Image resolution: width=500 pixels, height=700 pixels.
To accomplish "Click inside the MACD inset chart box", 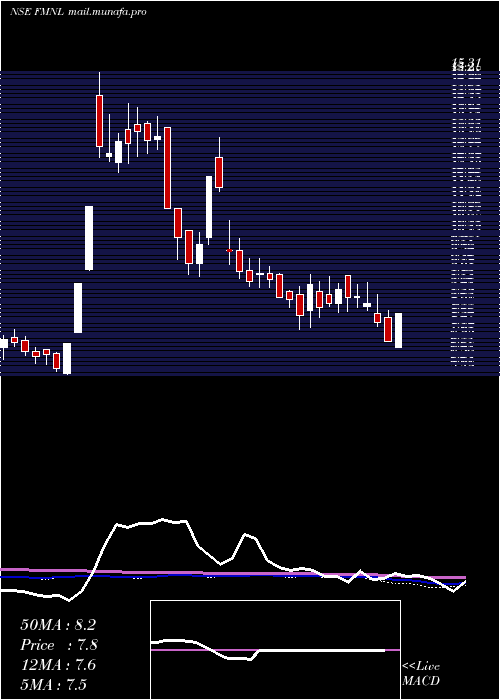I will pyautogui.click(x=275, y=650).
